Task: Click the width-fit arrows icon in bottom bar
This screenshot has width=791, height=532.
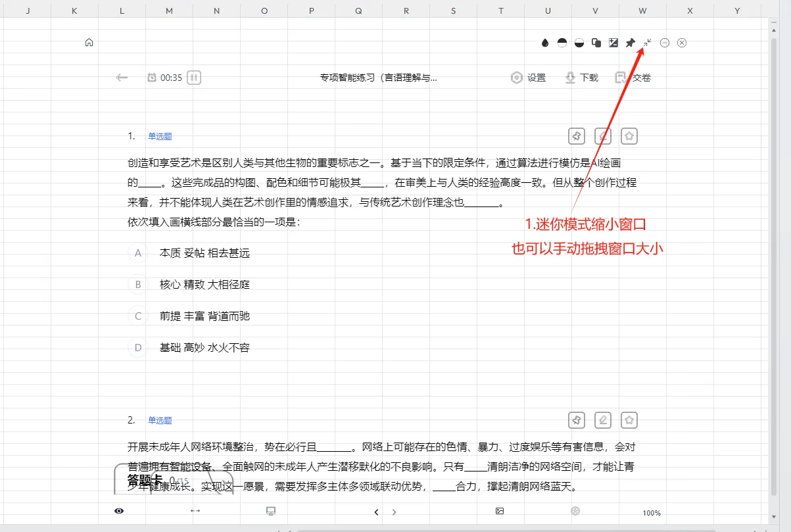Action: click(x=195, y=510)
